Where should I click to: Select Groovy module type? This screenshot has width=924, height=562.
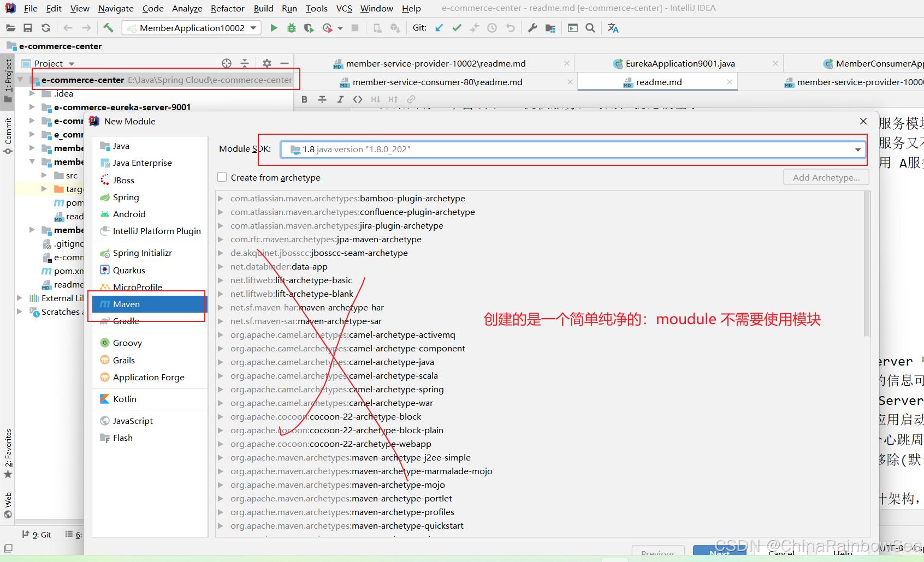(x=150, y=343)
